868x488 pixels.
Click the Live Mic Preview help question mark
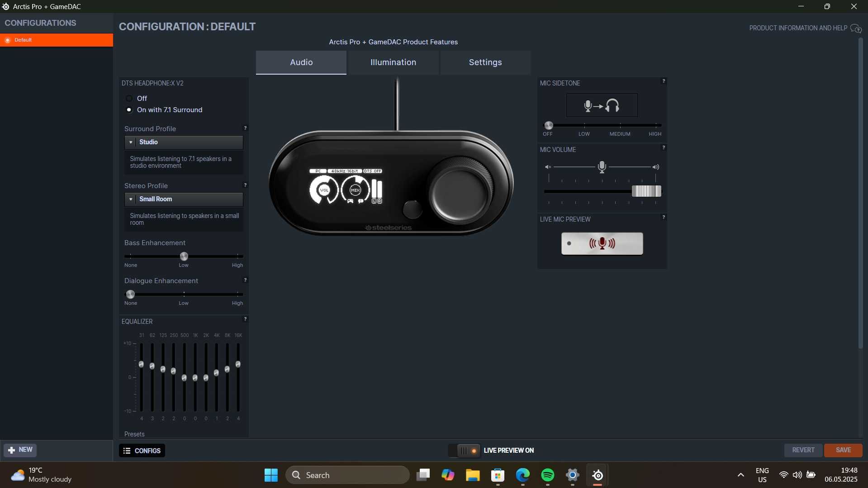pyautogui.click(x=664, y=217)
